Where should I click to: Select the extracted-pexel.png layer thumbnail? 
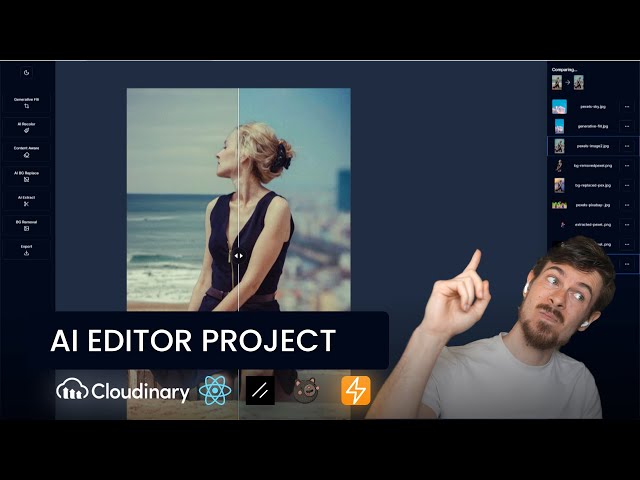(562, 224)
